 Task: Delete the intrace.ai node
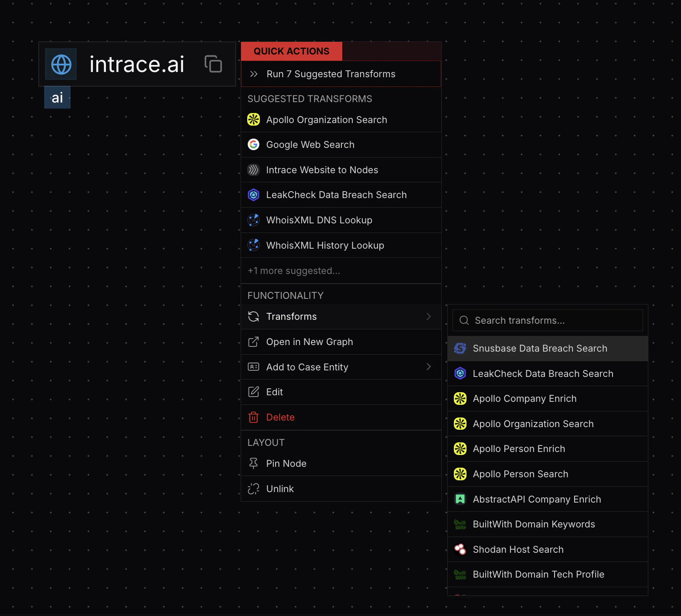341,418
